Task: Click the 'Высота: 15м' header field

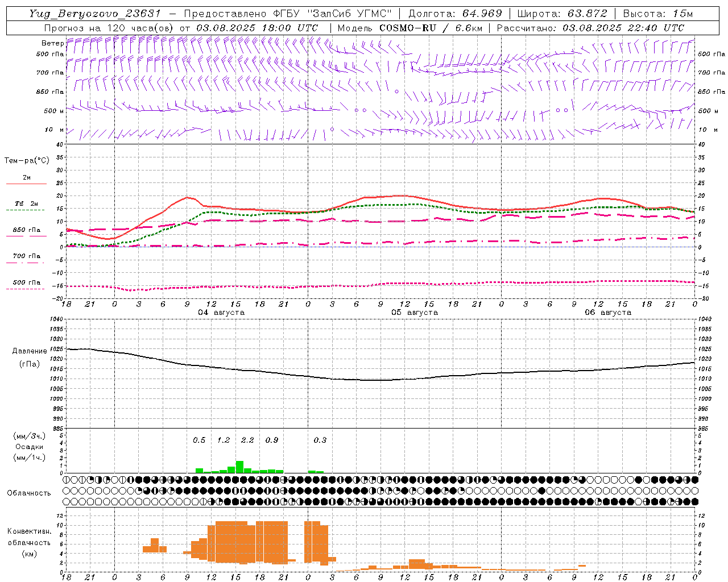Action: 658,14
